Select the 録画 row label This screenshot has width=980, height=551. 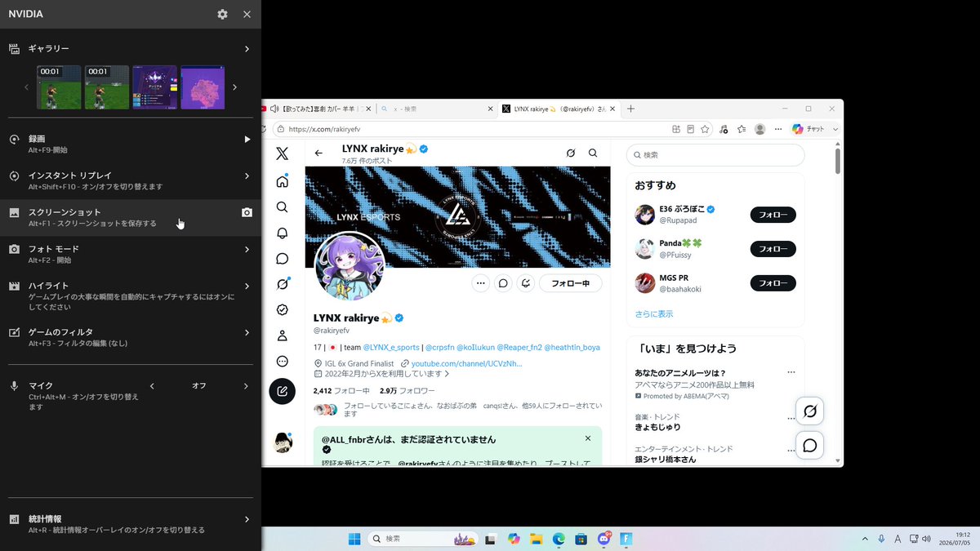[x=37, y=140]
